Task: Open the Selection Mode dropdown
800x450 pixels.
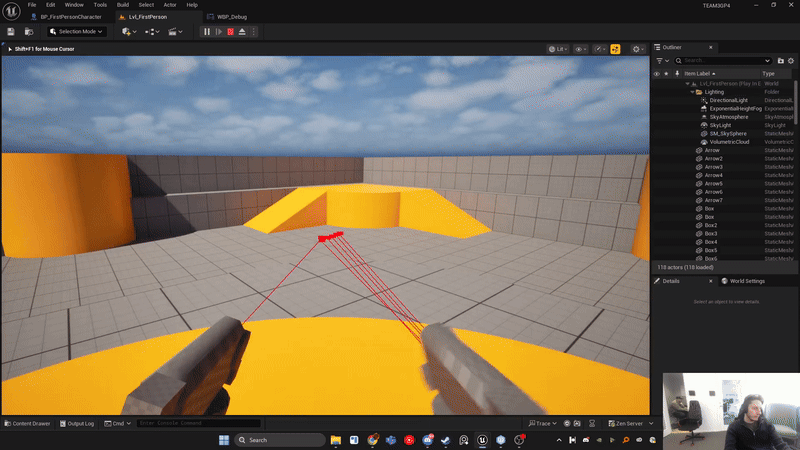Action: click(x=75, y=32)
